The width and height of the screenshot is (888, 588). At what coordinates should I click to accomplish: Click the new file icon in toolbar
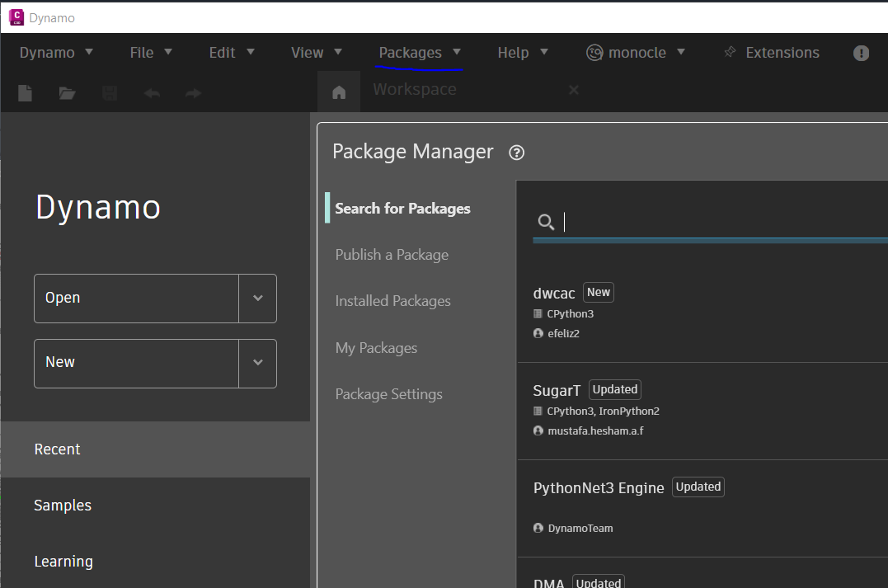(x=26, y=93)
